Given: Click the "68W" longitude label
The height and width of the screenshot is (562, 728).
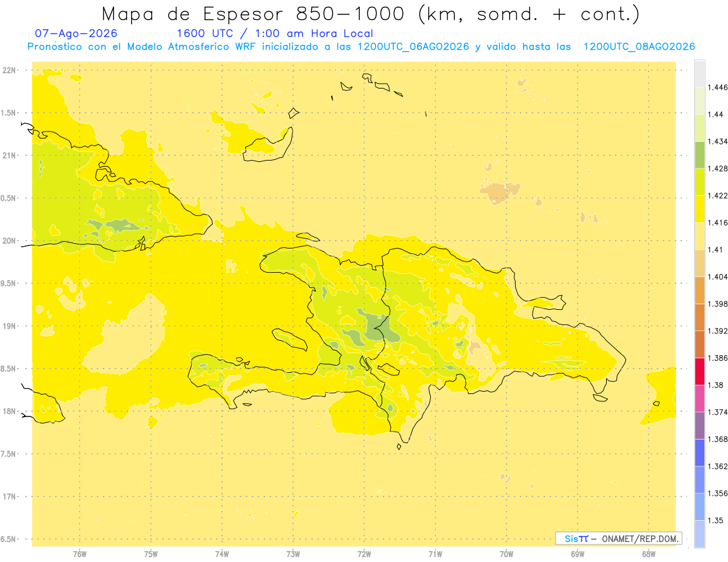Looking at the screenshot, I should point(649,554).
